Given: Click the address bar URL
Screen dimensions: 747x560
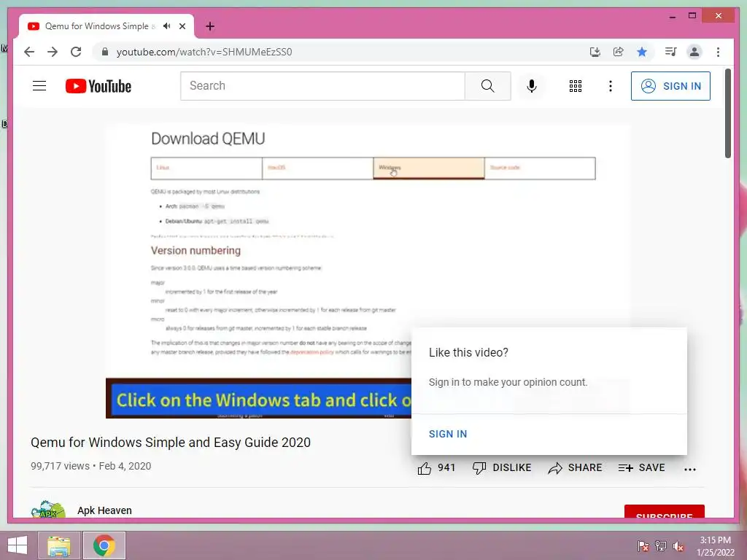Looking at the screenshot, I should click(x=204, y=52).
